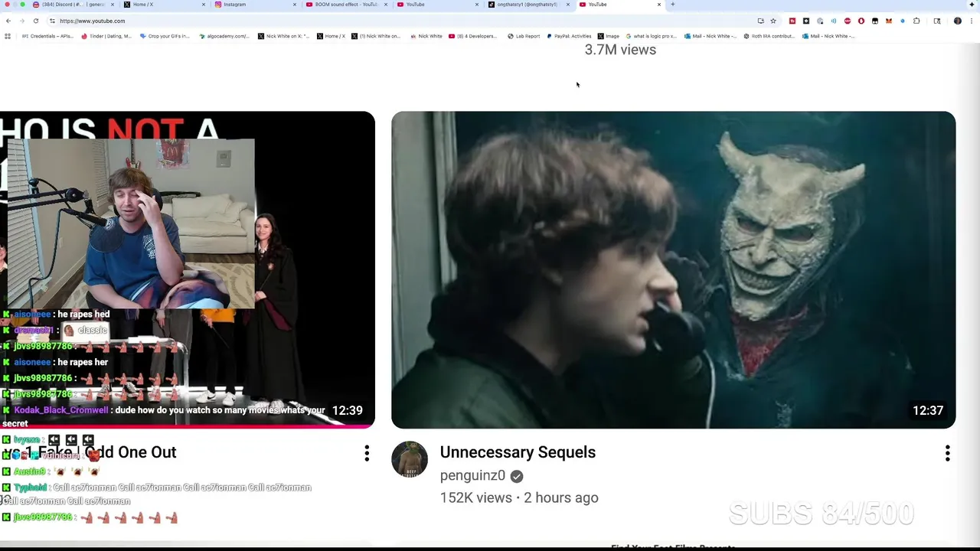Go to penguinz0 channel name
Image resolution: width=980 pixels, height=551 pixels.
click(x=472, y=476)
